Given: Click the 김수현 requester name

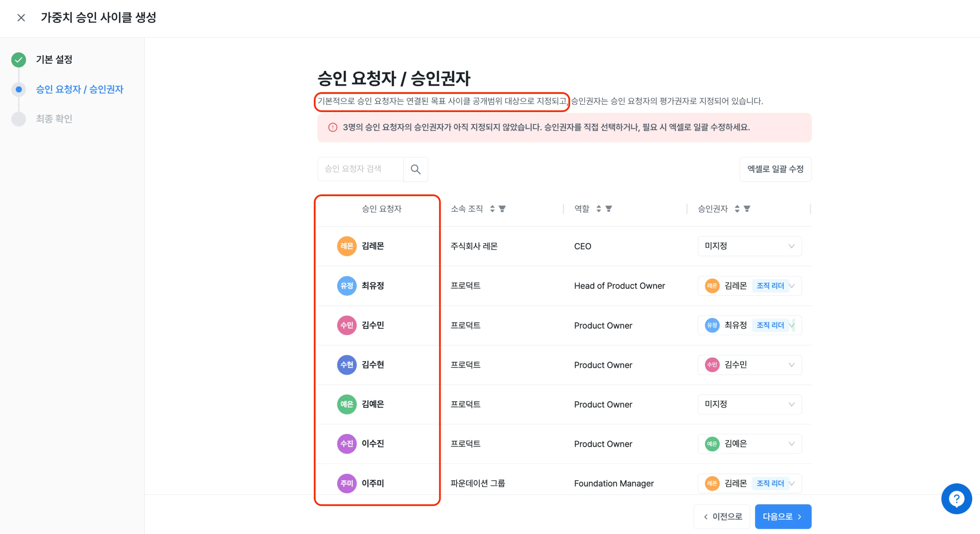Looking at the screenshot, I should (373, 365).
